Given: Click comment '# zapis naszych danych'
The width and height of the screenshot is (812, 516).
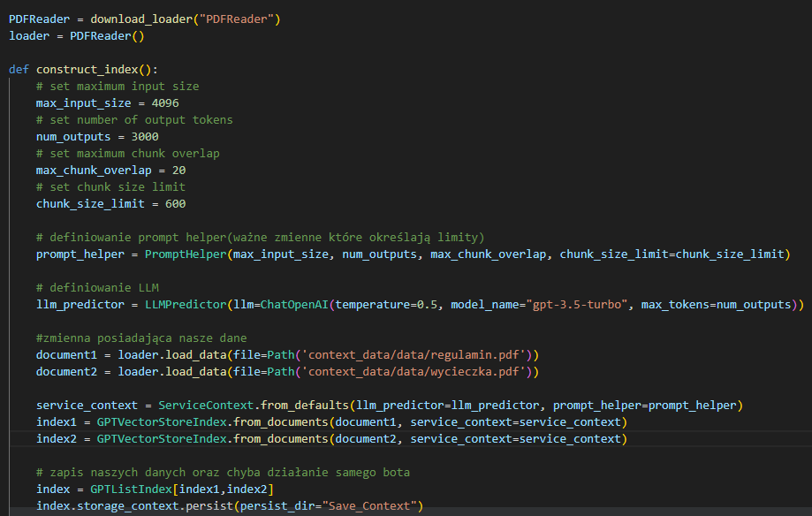Looking at the screenshot, I should click(x=223, y=473).
